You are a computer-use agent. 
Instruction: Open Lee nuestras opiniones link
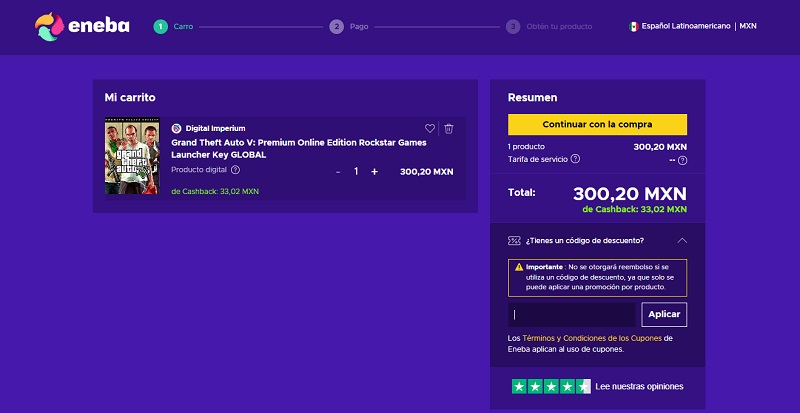pyautogui.click(x=639, y=386)
